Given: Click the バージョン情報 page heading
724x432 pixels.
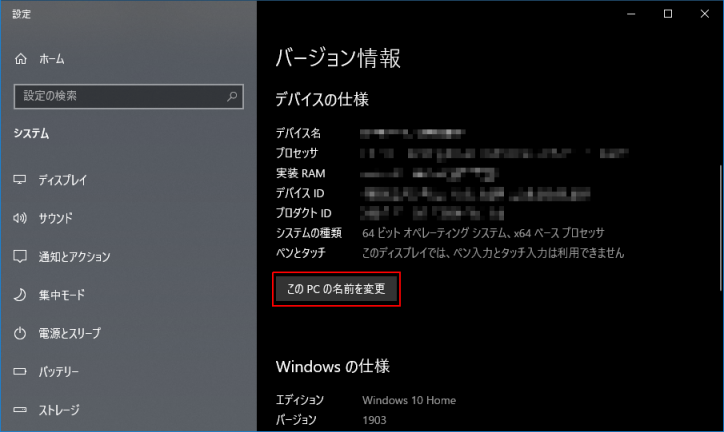Looking at the screenshot, I should pyautogui.click(x=338, y=59).
